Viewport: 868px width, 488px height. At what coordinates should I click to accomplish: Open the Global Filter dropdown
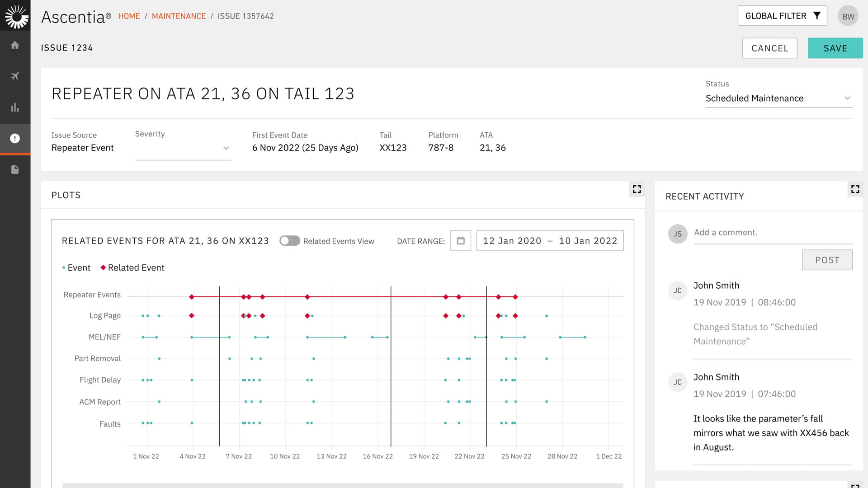pyautogui.click(x=782, y=16)
